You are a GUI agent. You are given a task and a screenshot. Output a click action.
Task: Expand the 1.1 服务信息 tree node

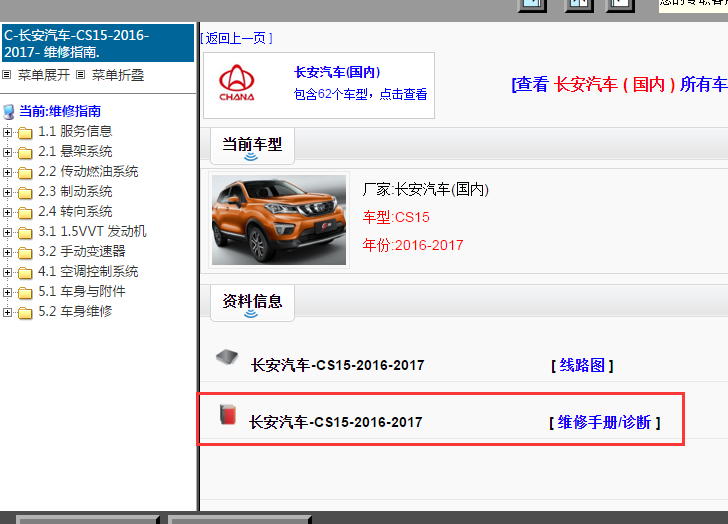pyautogui.click(x=7, y=132)
